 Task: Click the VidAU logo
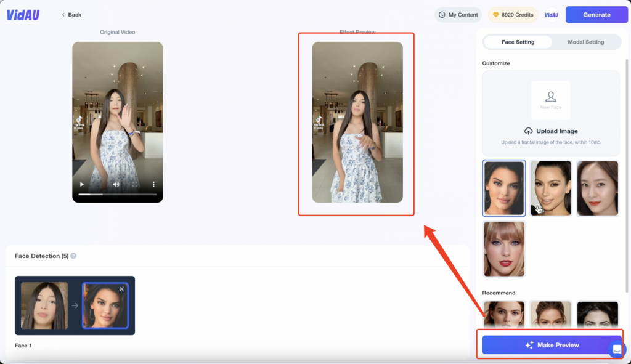[x=23, y=15]
